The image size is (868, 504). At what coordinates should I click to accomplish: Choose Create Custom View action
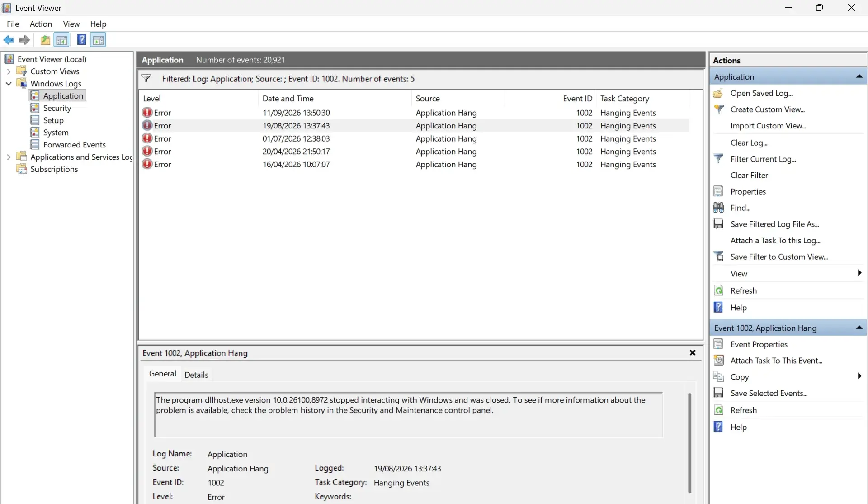[767, 109]
